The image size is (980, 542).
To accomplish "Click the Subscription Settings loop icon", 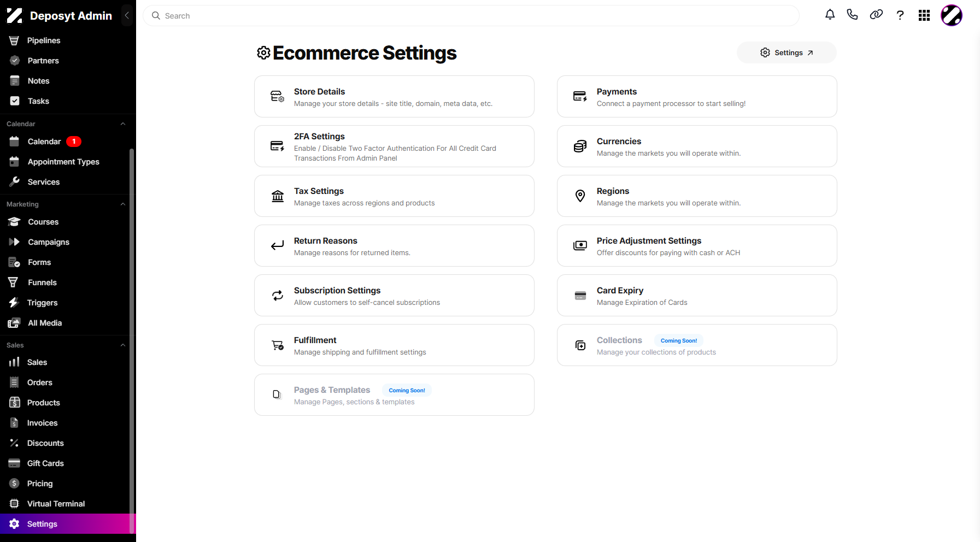I will point(278,296).
